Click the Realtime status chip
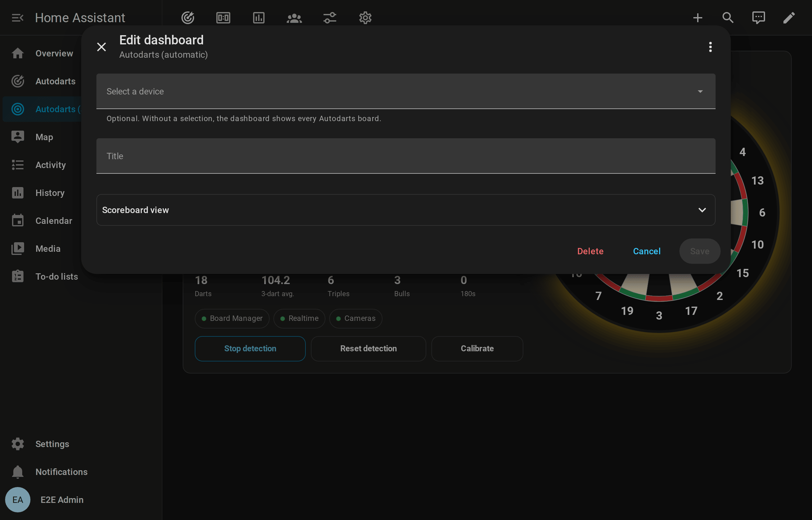 tap(299, 318)
